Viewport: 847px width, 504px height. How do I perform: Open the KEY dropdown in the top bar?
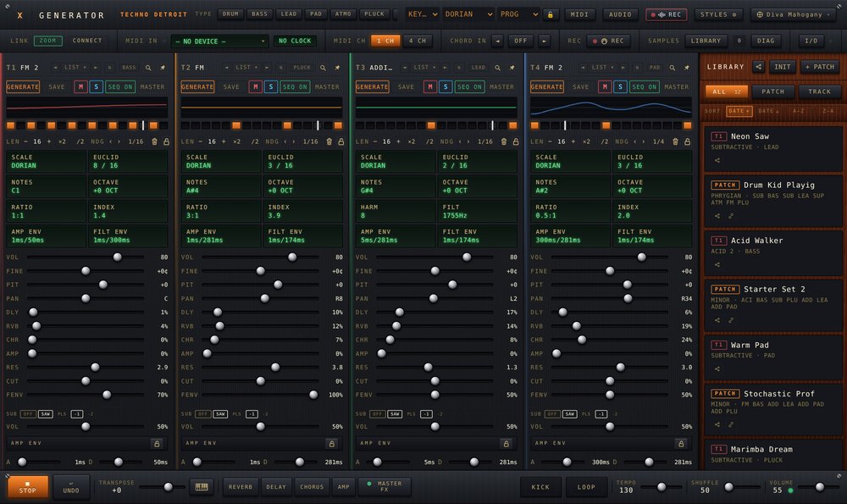click(x=422, y=14)
